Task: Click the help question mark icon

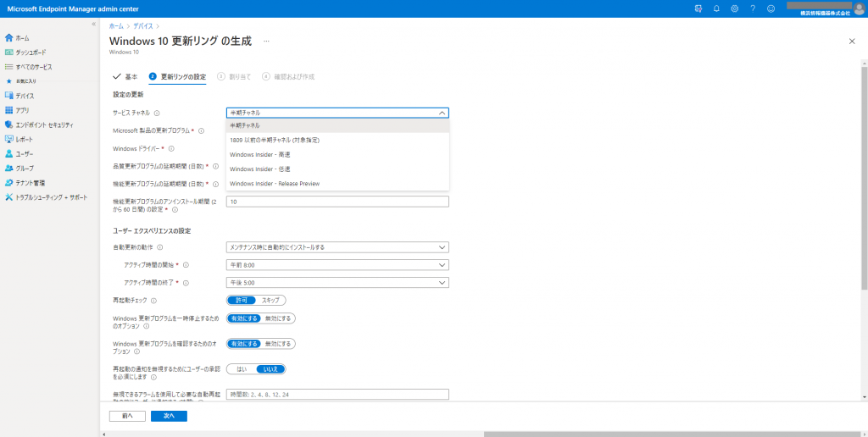Action: point(753,8)
